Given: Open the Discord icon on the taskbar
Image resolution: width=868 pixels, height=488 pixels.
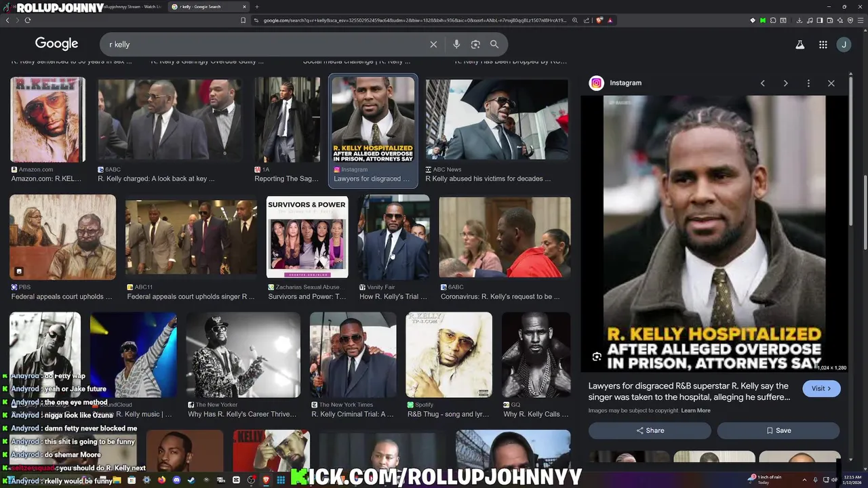Looking at the screenshot, I should click(x=176, y=480).
